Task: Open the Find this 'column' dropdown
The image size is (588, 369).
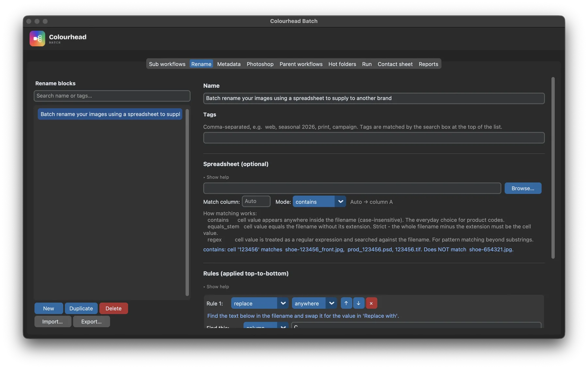Action: (266, 326)
